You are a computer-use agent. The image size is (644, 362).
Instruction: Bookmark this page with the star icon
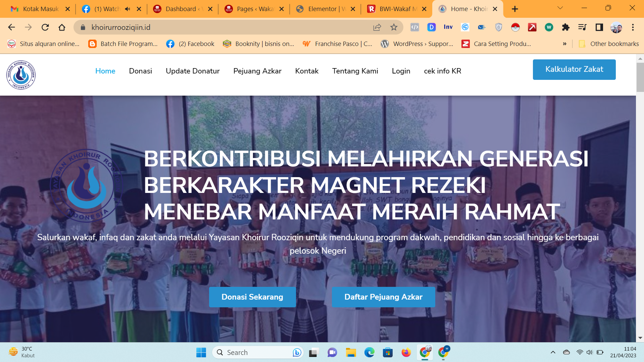coord(394,27)
